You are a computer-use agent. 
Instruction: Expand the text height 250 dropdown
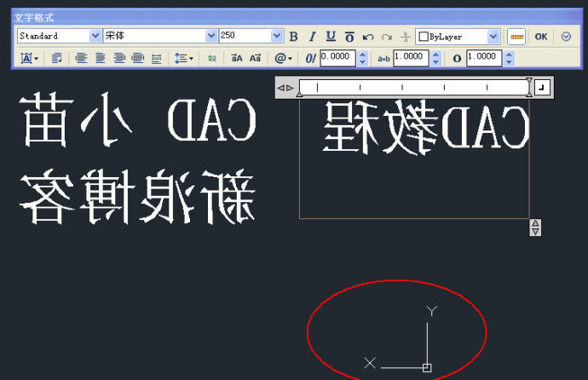[x=276, y=37]
